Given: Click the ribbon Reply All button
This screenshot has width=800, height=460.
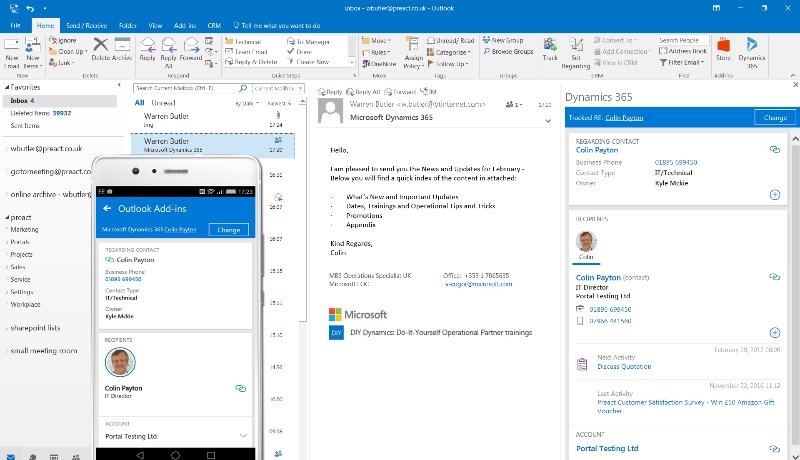Looking at the screenshot, I should pyautogui.click(x=168, y=53).
